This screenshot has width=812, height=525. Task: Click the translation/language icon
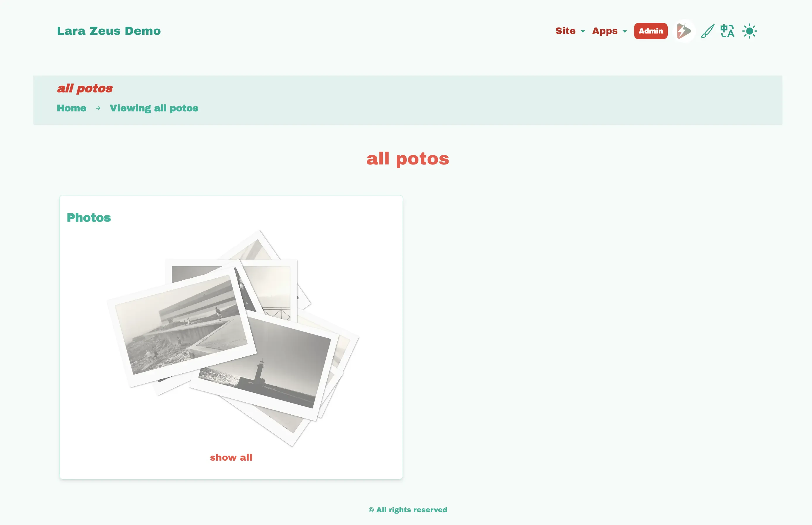(x=728, y=31)
